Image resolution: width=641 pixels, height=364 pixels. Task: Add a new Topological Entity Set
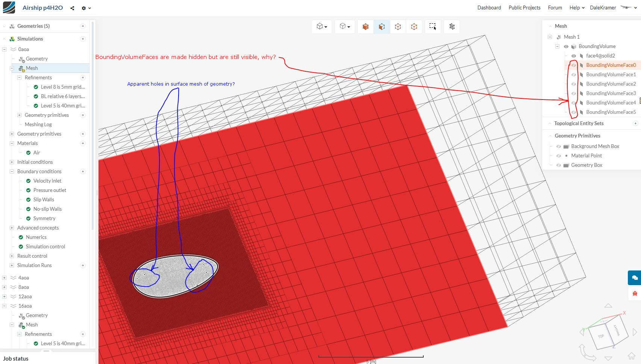click(x=635, y=123)
